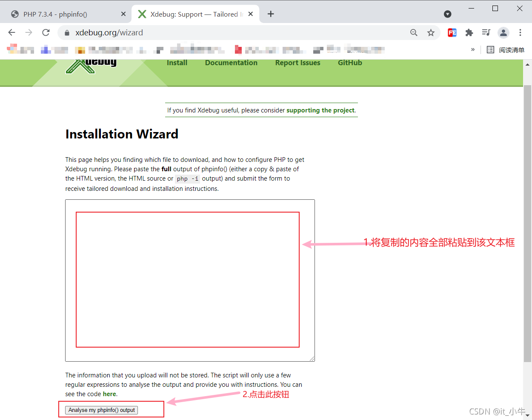The height and width of the screenshot is (420, 532).
Task: Open the user profile avatar icon
Action: click(x=503, y=33)
